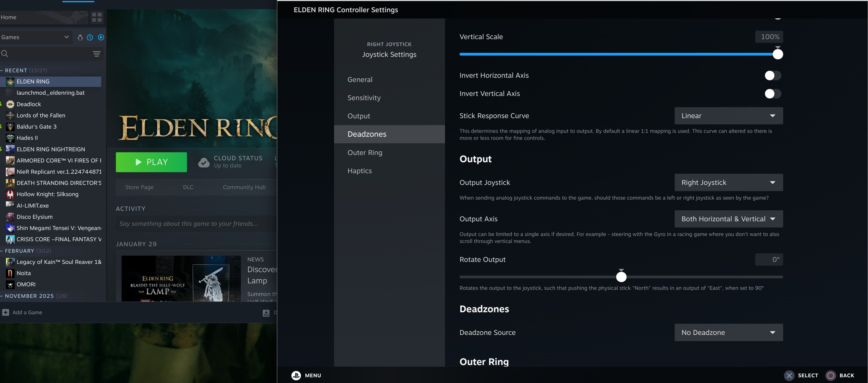Select Hades II in the game list

tap(27, 138)
